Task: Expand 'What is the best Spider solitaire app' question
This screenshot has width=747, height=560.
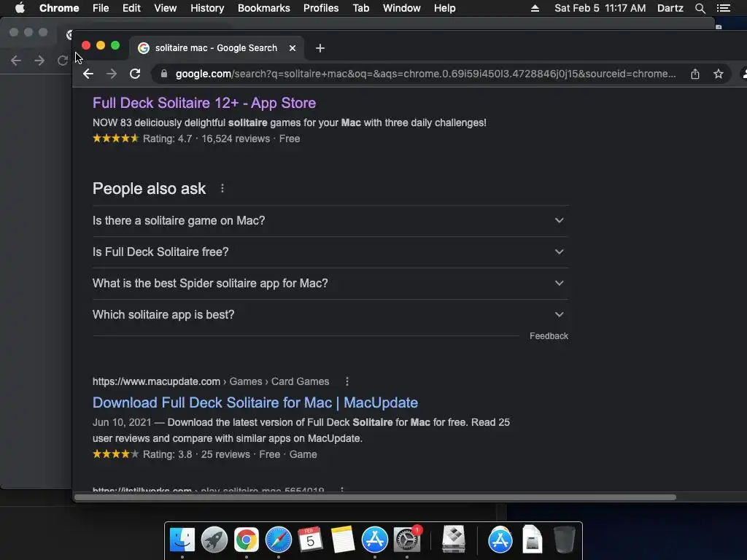Action: pyautogui.click(x=330, y=284)
